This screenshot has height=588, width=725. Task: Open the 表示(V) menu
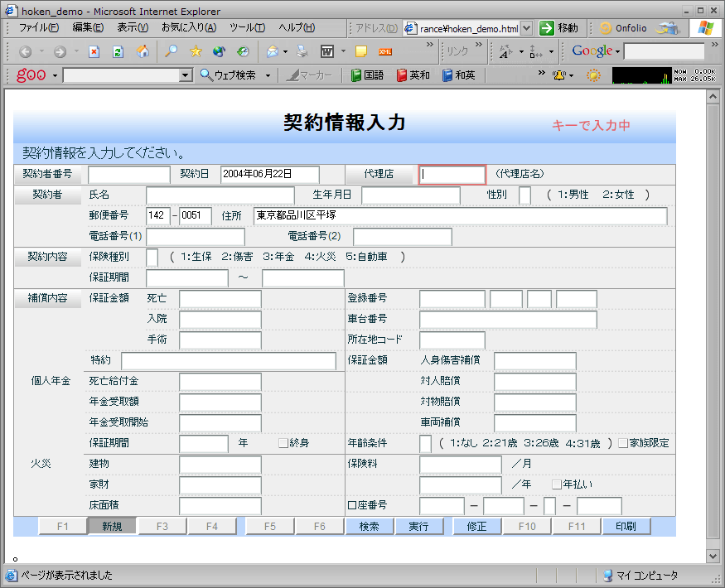coord(133,27)
